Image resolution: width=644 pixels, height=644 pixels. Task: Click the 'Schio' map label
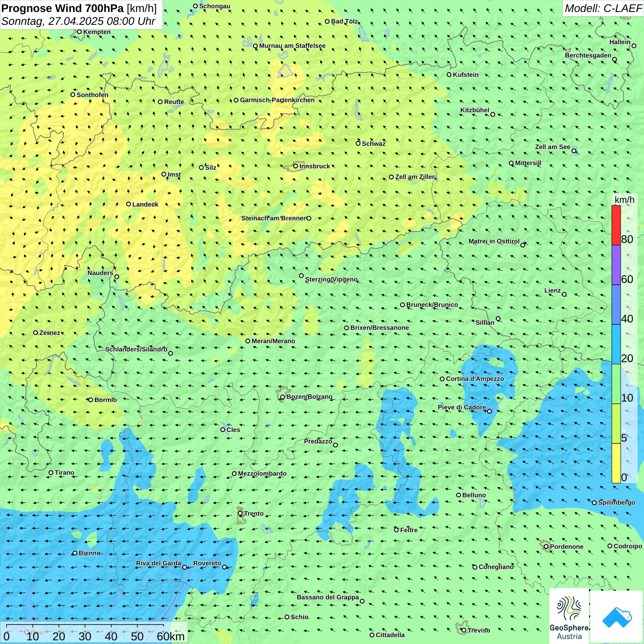coord(299,617)
